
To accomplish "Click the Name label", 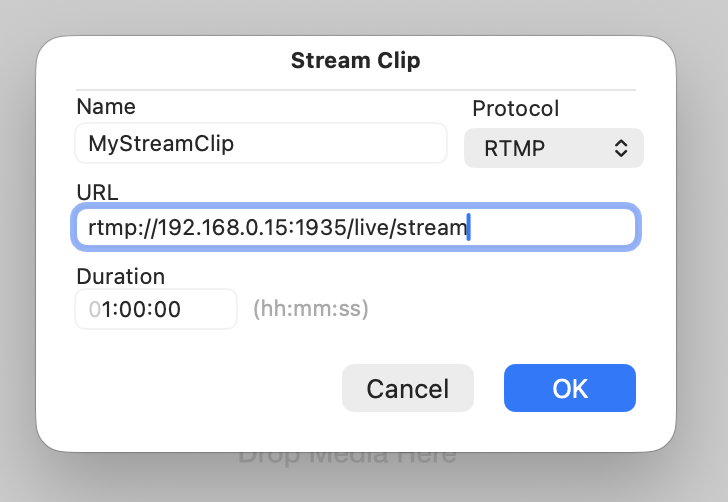I will pyautogui.click(x=106, y=106).
